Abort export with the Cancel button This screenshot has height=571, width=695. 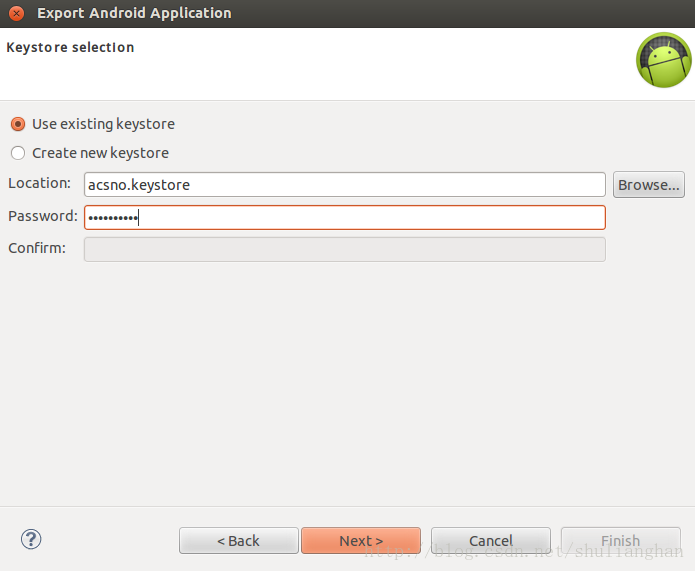(491, 540)
